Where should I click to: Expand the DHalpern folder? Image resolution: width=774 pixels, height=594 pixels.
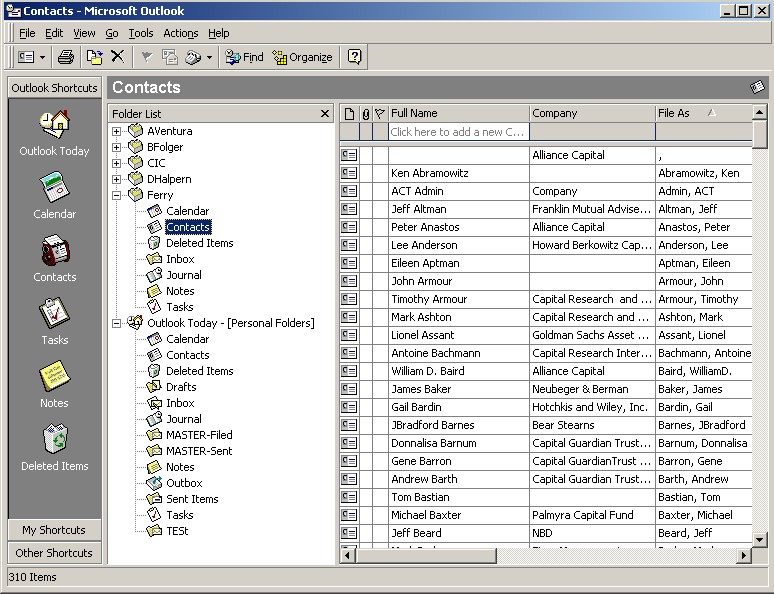tap(116, 179)
